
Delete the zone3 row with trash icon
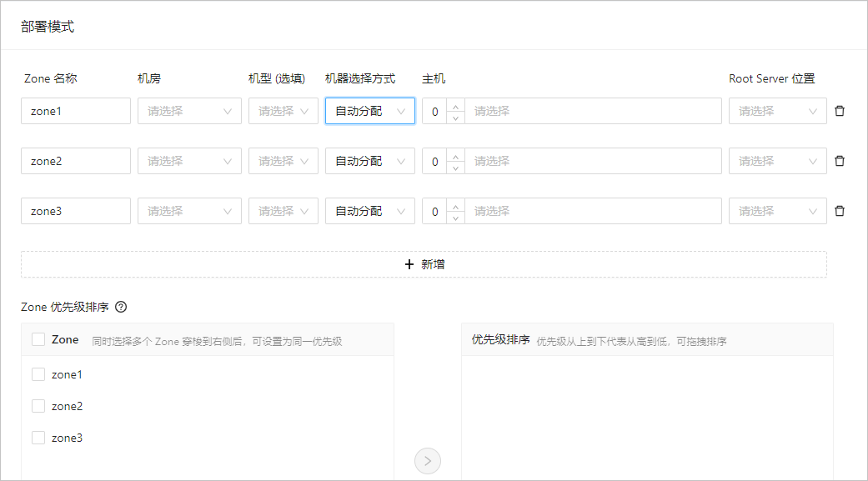tap(839, 211)
